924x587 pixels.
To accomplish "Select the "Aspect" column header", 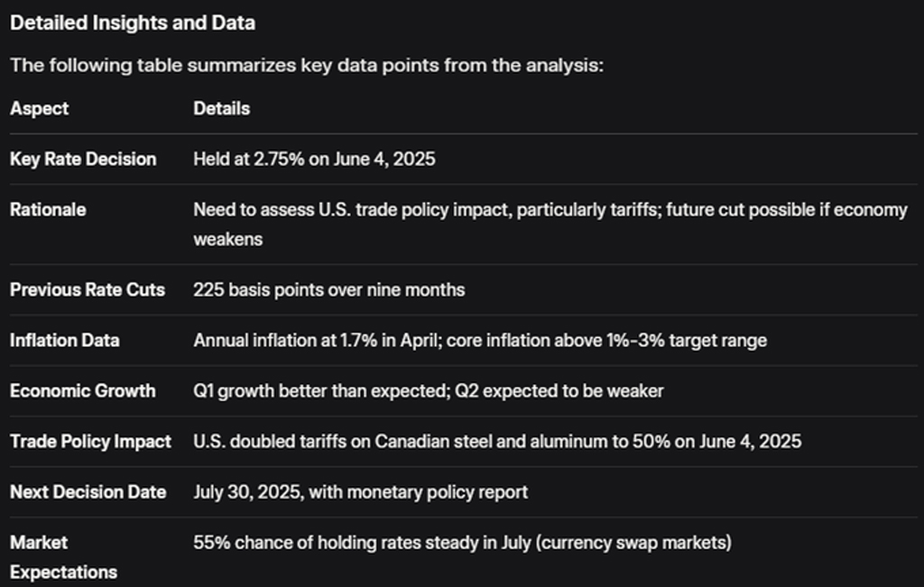I will point(39,108).
